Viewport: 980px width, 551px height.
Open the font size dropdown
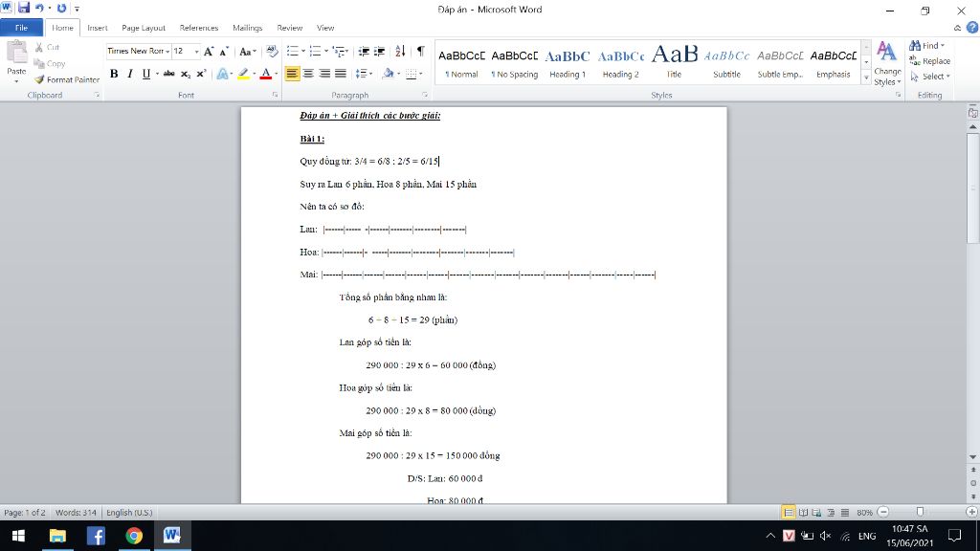click(196, 52)
